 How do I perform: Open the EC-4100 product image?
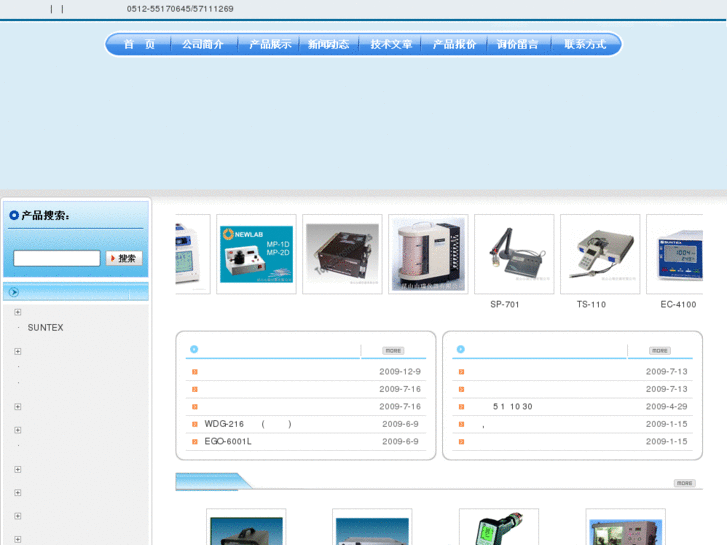pyautogui.click(x=675, y=254)
